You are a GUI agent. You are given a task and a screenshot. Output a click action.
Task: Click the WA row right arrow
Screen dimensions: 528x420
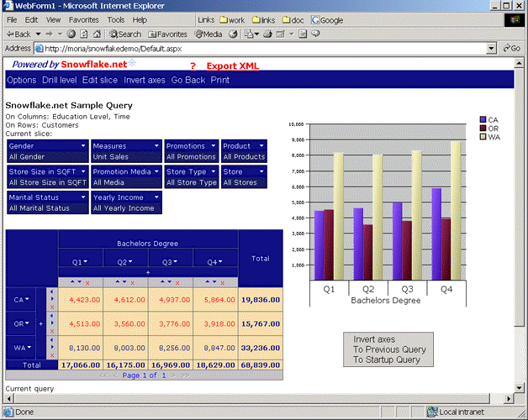click(52, 347)
